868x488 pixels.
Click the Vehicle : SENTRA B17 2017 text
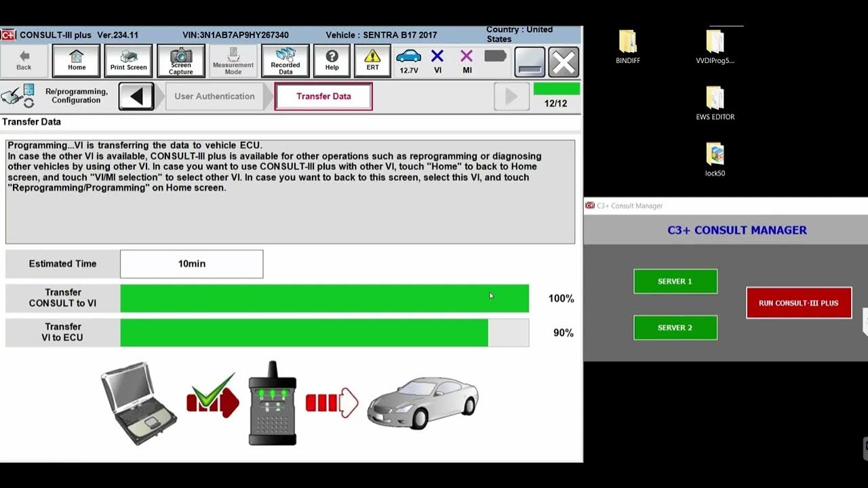point(381,35)
